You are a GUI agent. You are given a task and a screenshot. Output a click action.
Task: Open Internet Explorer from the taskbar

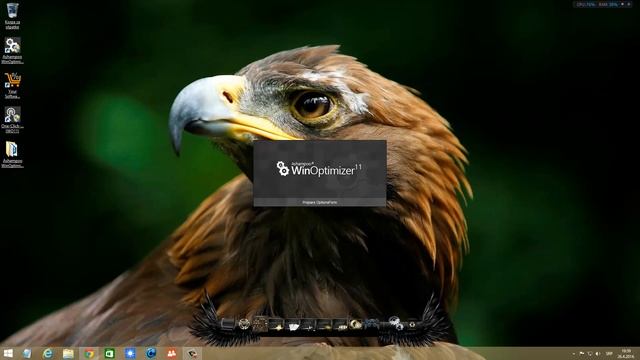[x=48, y=353]
